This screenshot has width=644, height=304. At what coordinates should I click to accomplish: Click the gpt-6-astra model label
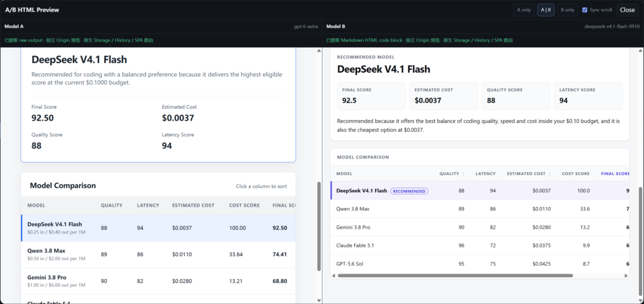[306, 26]
